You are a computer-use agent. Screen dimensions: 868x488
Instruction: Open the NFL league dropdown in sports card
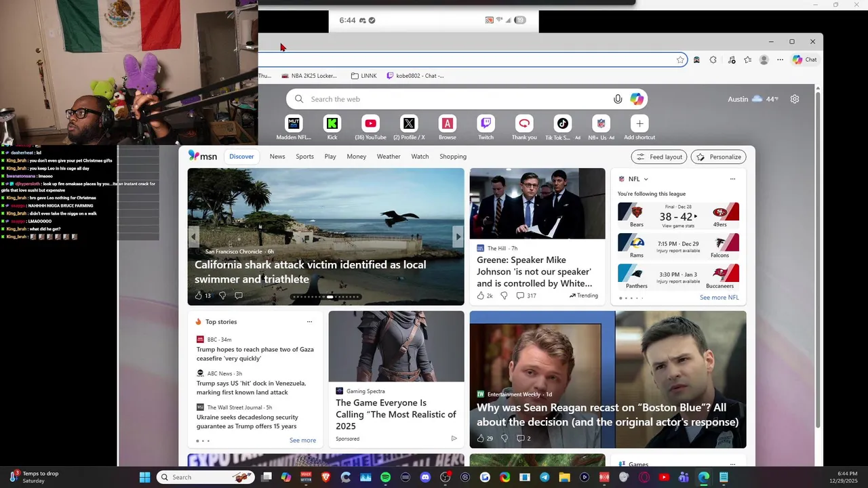(x=646, y=179)
